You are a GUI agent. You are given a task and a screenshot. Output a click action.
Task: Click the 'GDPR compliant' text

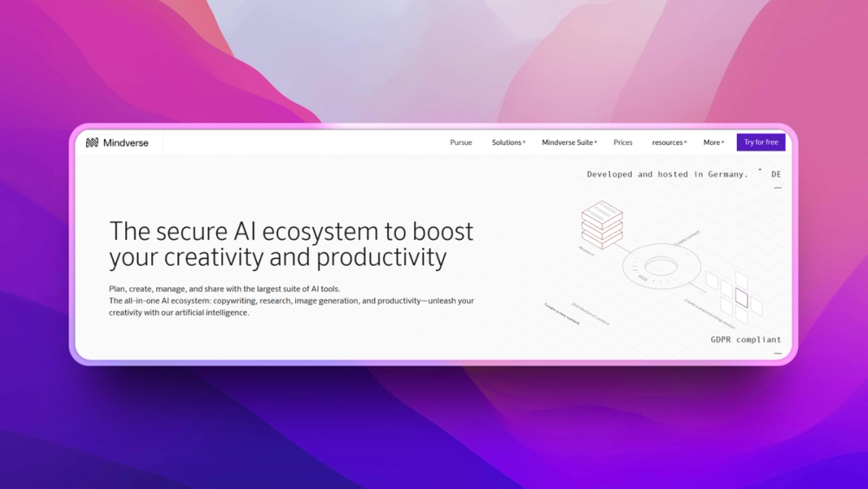pyautogui.click(x=746, y=340)
